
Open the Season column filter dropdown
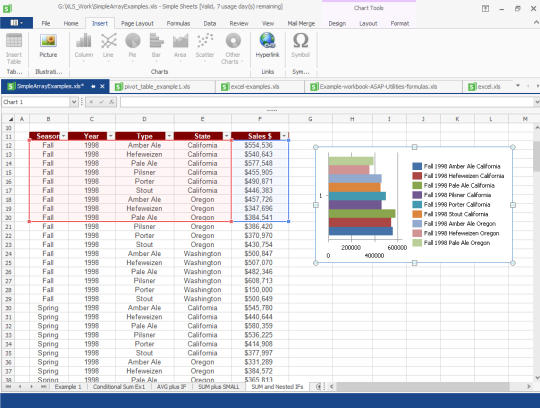64,136
